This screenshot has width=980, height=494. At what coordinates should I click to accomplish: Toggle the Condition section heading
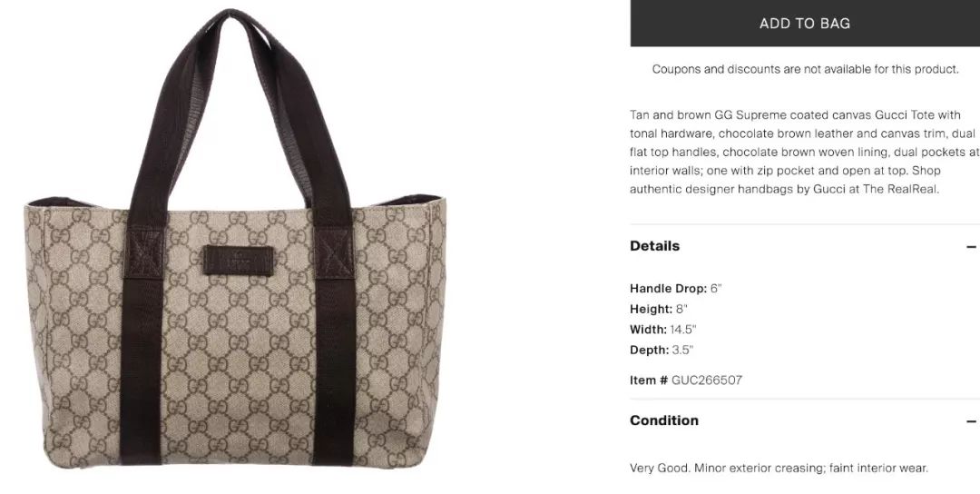(x=663, y=420)
